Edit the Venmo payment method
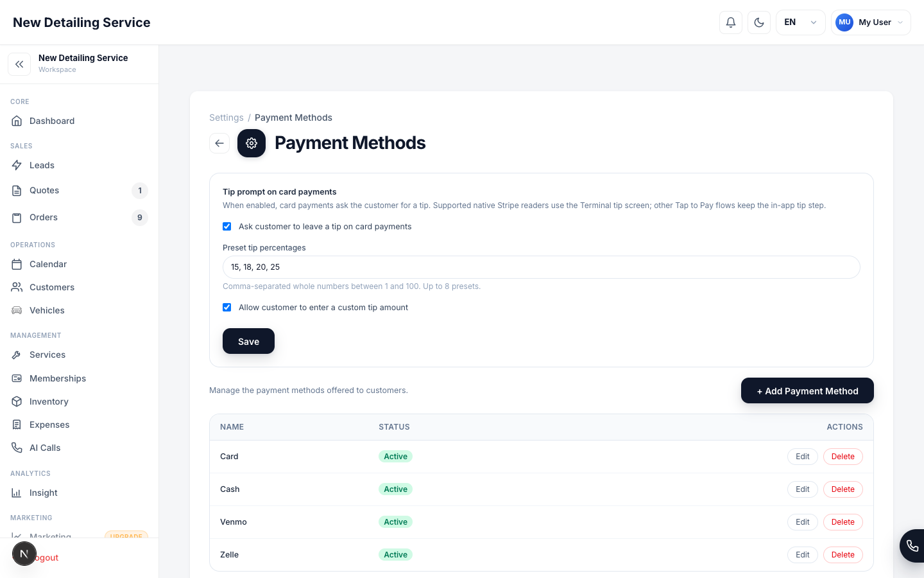924x578 pixels. (803, 522)
